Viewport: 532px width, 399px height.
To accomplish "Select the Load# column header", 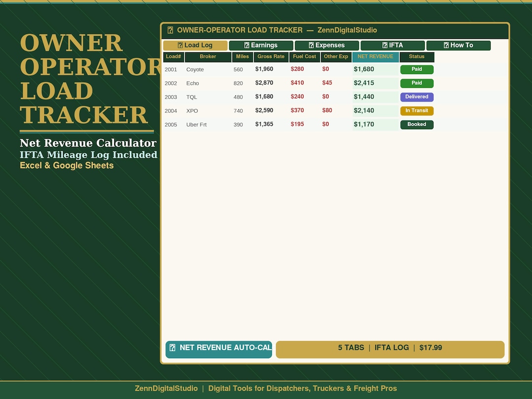I will (x=174, y=57).
